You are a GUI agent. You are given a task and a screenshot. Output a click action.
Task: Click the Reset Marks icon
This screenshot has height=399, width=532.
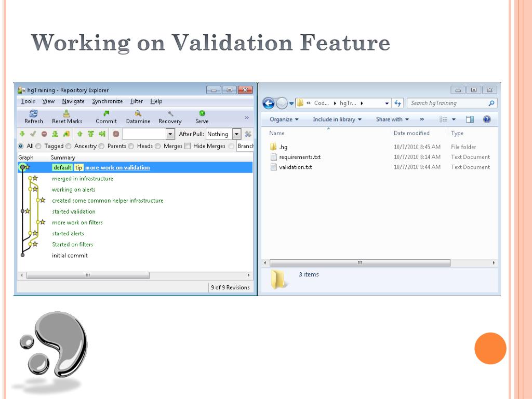tap(66, 113)
